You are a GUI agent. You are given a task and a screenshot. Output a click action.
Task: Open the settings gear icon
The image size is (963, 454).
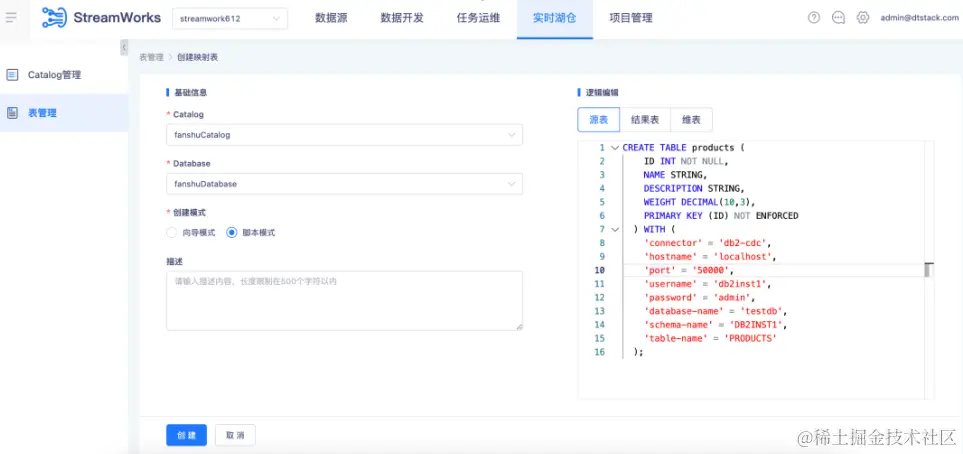coord(863,18)
